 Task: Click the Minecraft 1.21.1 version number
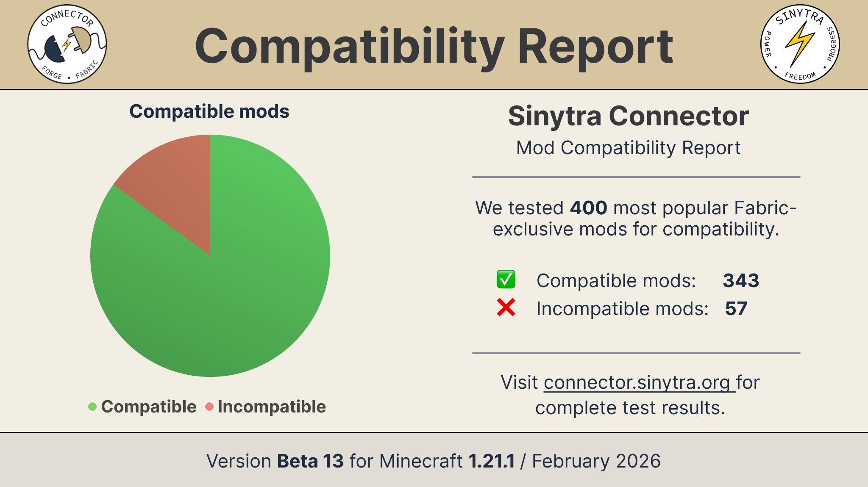[x=492, y=461]
